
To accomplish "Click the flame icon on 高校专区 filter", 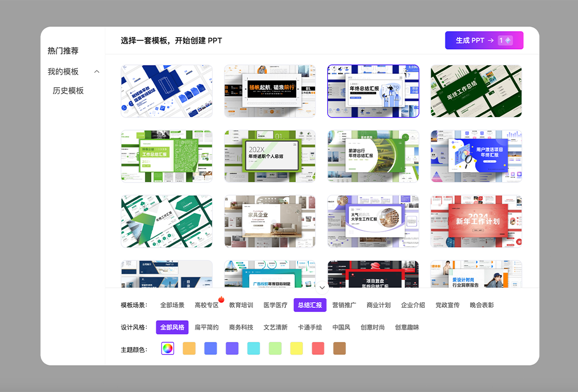I will tap(221, 300).
